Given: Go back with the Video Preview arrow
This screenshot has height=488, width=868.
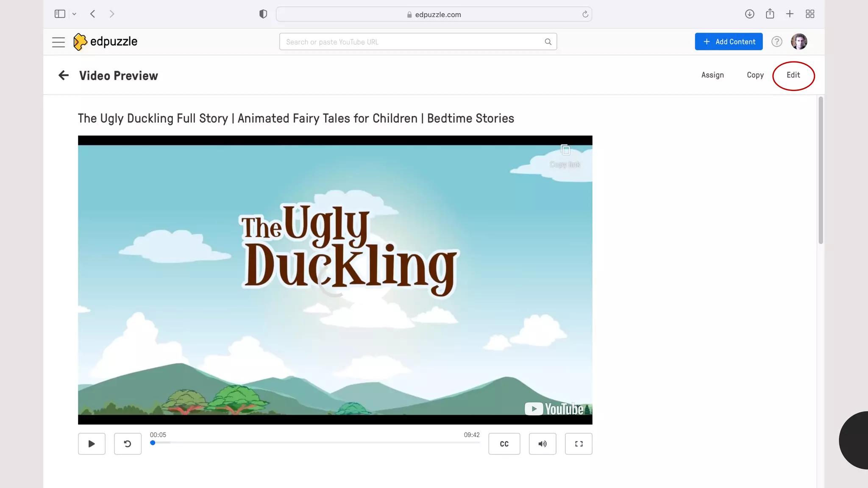Looking at the screenshot, I should pyautogui.click(x=64, y=75).
